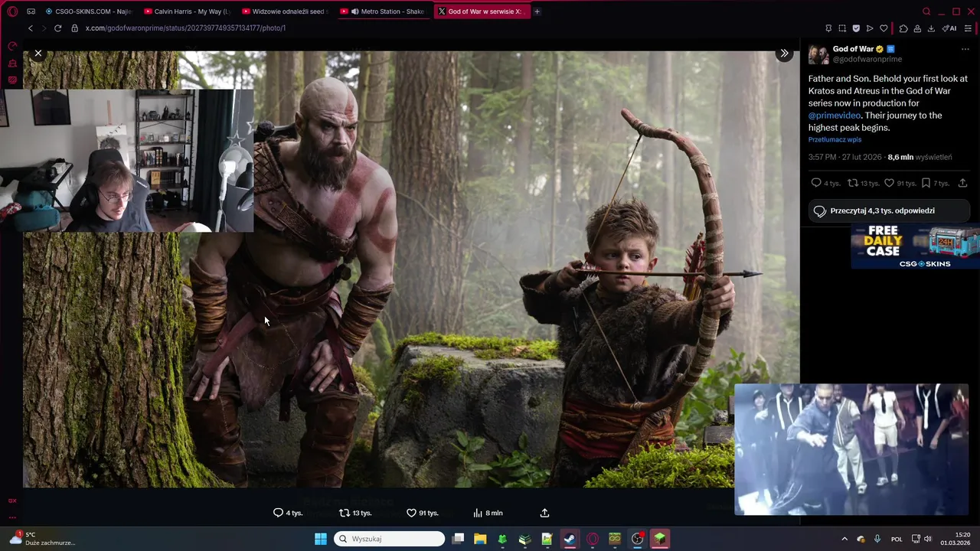This screenshot has height=551, width=980.
Task: Switch to Metro Station - Shake tab
Action: (x=383, y=11)
